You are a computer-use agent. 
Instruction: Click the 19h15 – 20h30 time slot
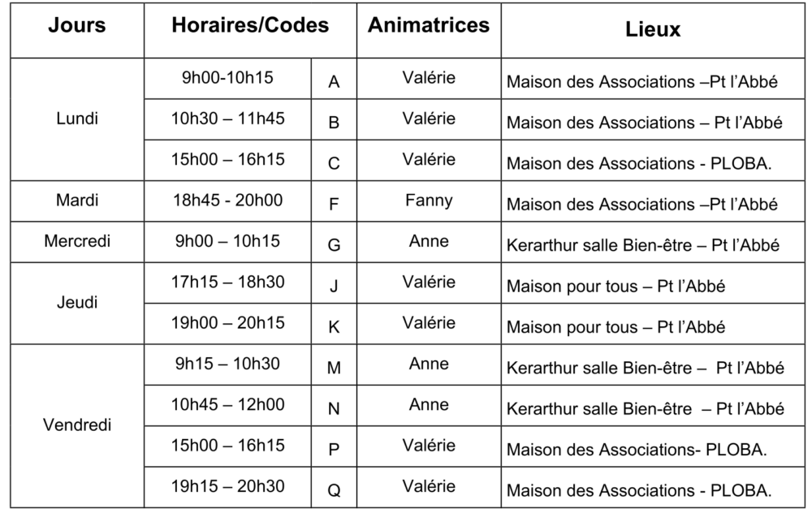pos(227,487)
